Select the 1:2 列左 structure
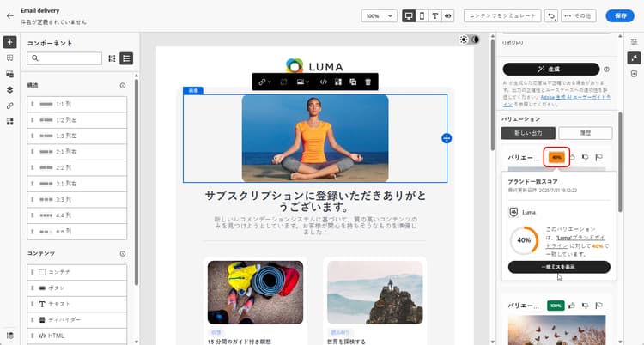 click(x=77, y=120)
